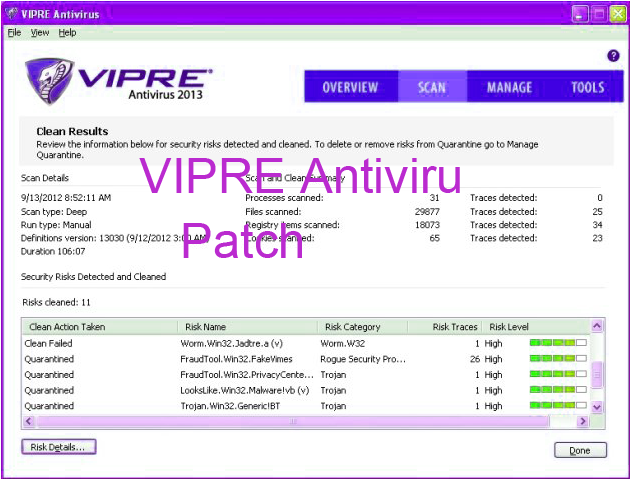
Task: Open the help question mark icon
Action: (613, 55)
